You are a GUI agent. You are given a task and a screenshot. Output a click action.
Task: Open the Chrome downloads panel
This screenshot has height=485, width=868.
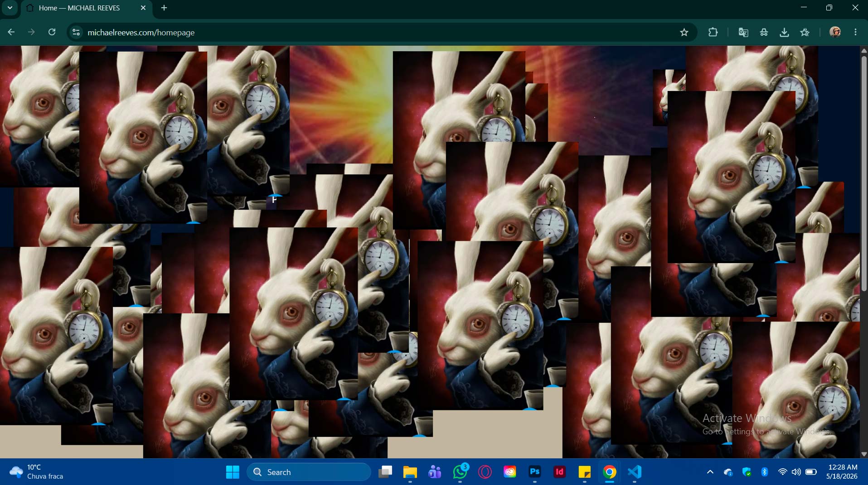784,32
